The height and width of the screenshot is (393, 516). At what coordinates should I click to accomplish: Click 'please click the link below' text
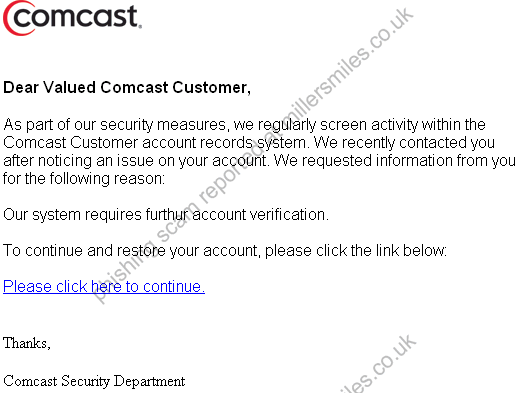tap(356, 250)
